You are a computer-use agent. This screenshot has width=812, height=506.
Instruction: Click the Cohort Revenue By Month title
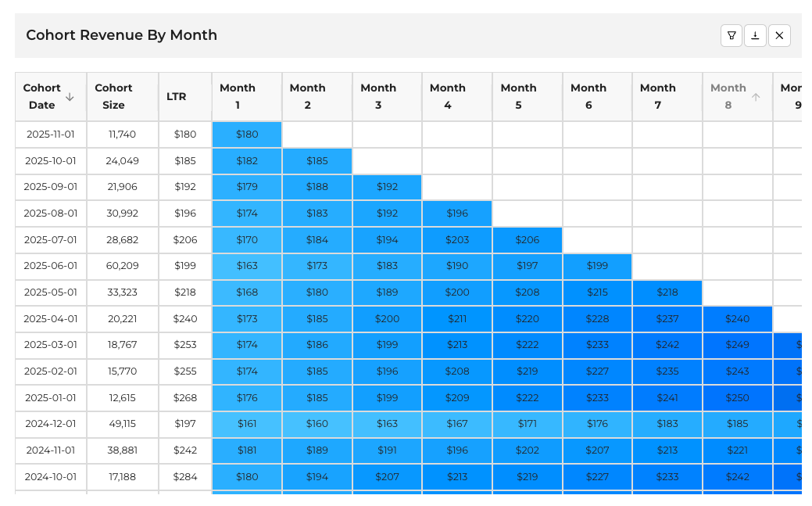point(122,35)
